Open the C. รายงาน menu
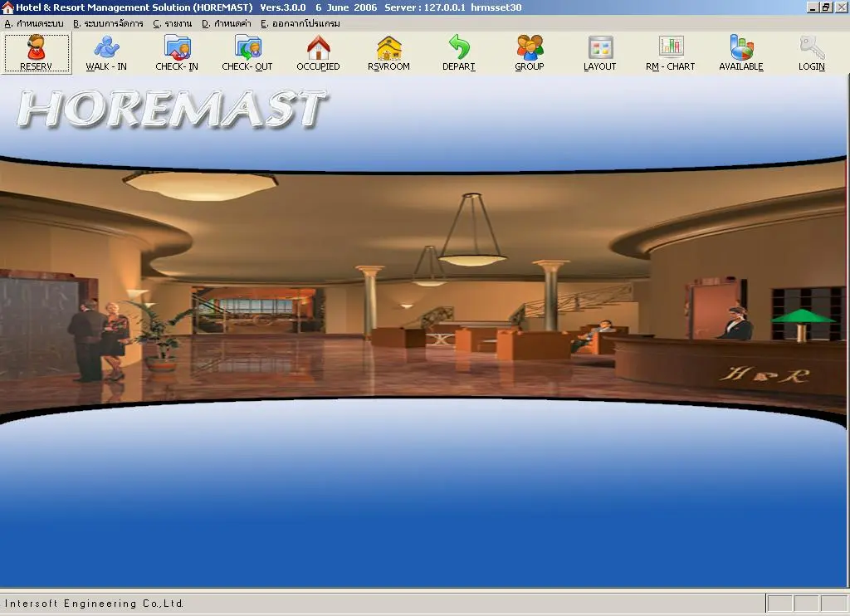Image resolution: width=850 pixels, height=616 pixels. tap(173, 24)
